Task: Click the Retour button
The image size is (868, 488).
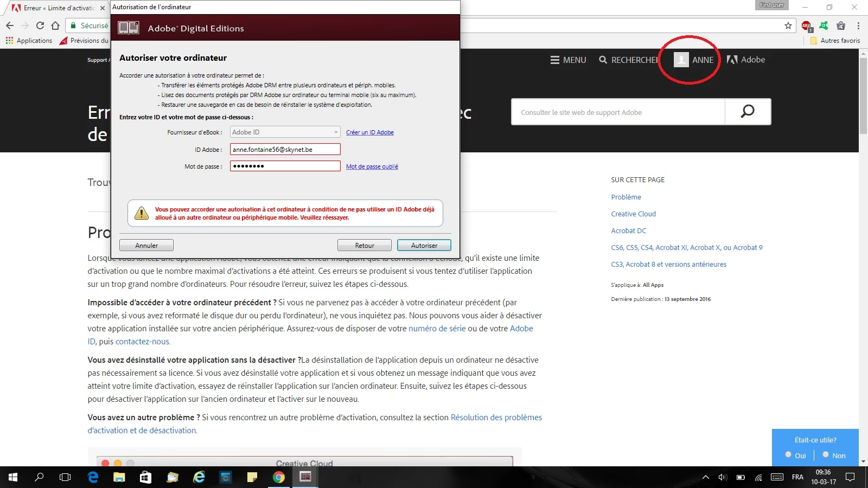Action: point(364,246)
